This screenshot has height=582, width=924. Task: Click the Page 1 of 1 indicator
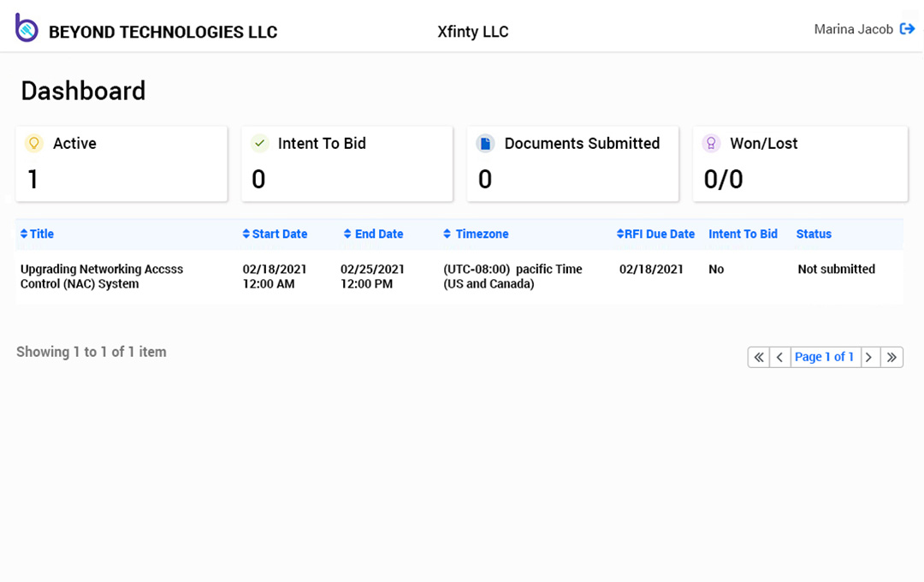[x=825, y=357]
